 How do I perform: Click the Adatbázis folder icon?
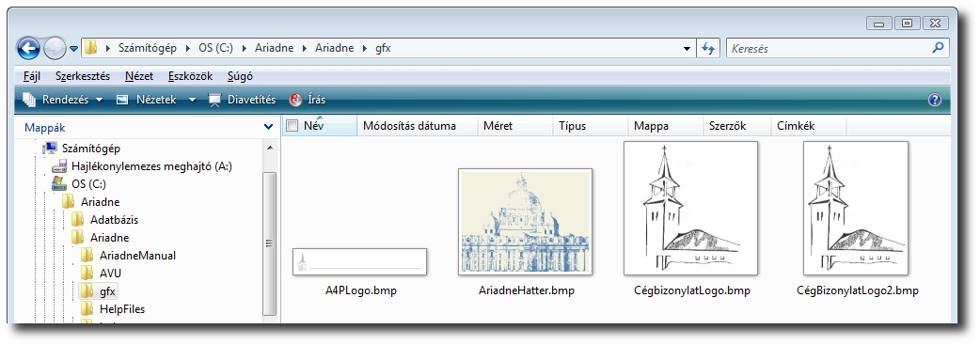[77, 219]
